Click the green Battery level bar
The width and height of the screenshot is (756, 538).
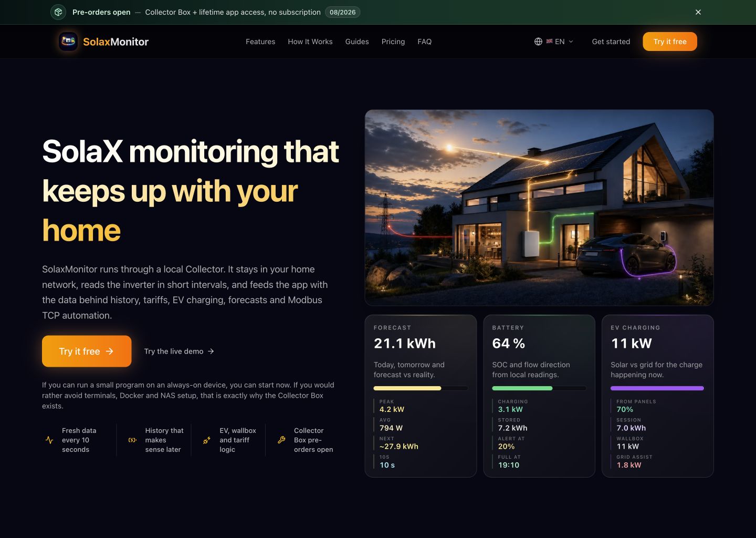coord(539,388)
